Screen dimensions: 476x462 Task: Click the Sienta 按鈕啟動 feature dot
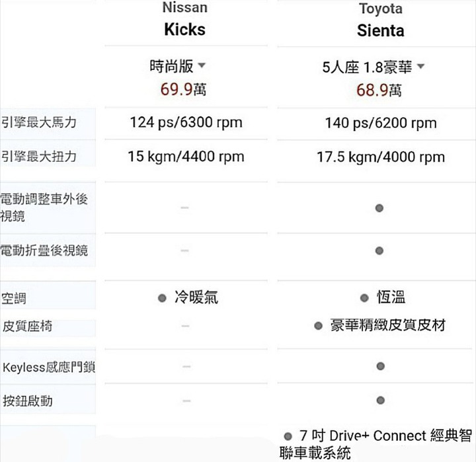click(380, 400)
